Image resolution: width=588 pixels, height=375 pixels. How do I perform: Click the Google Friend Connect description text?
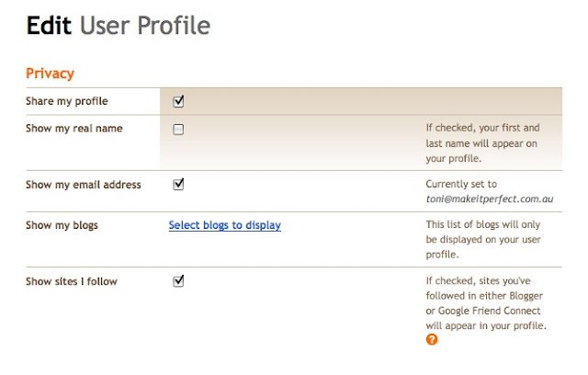coord(486,303)
